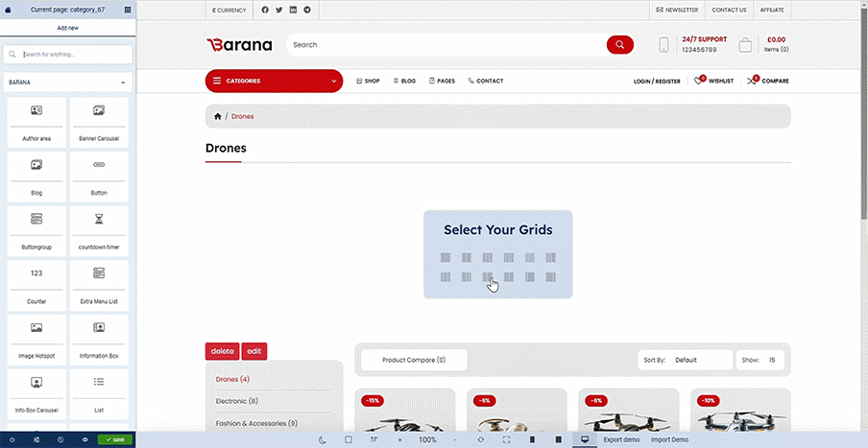The height and width of the screenshot is (448, 868).
Task: Toggle fullscreen view in bottom toolbar
Action: 506,439
